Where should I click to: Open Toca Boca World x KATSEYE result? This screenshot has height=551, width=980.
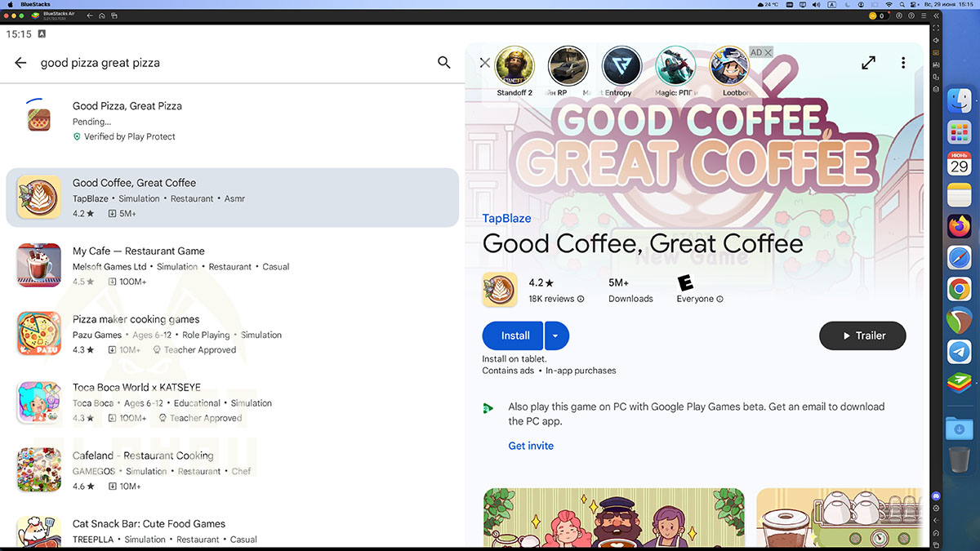pos(232,402)
